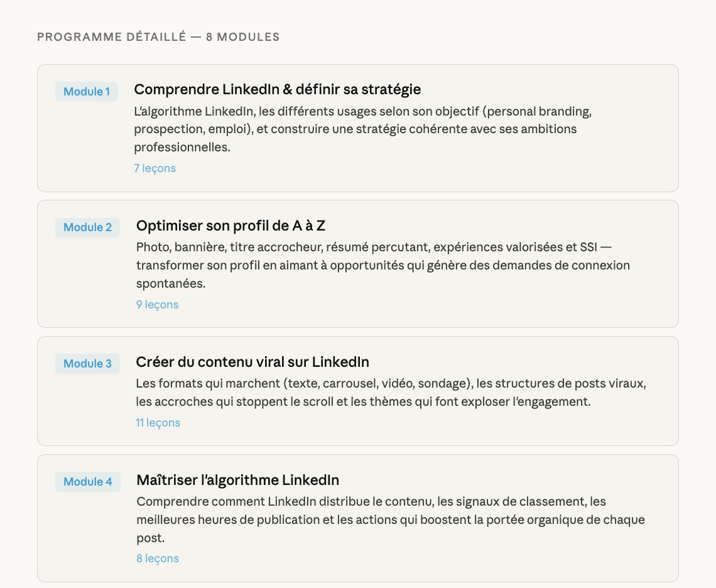Show the '11 leçons' lesson list
Screen dimensions: 716x588
158,423
